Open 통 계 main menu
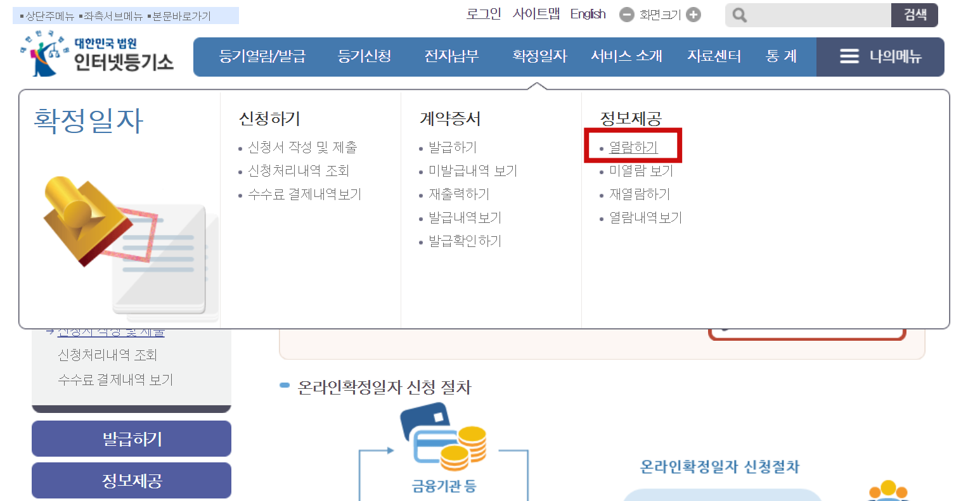Screen dimensions: 980x501 [x=781, y=56]
